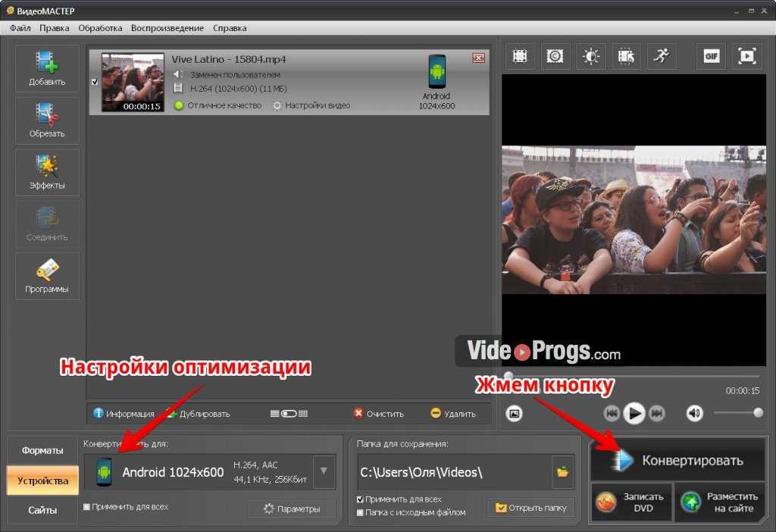Open brightness adjustment icon above preview
This screenshot has height=532, width=776.
[x=590, y=56]
